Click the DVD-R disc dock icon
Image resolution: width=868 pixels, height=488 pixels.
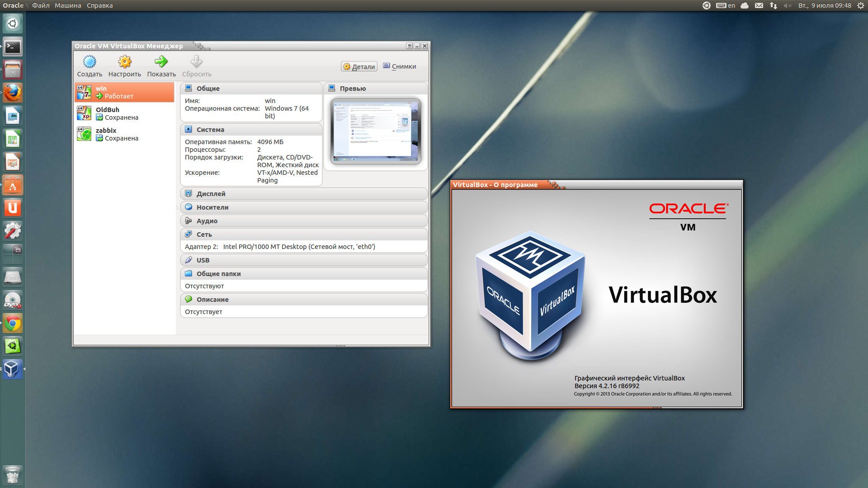pyautogui.click(x=13, y=300)
